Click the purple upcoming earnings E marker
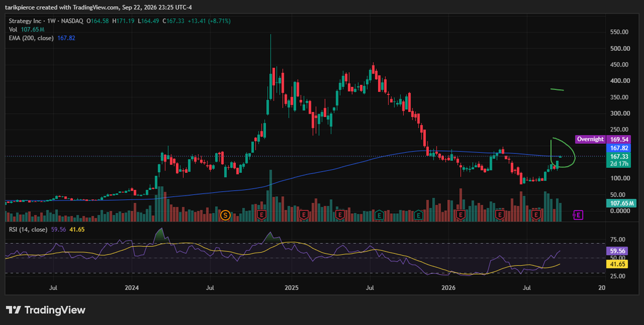This screenshot has width=644, height=325. click(578, 214)
